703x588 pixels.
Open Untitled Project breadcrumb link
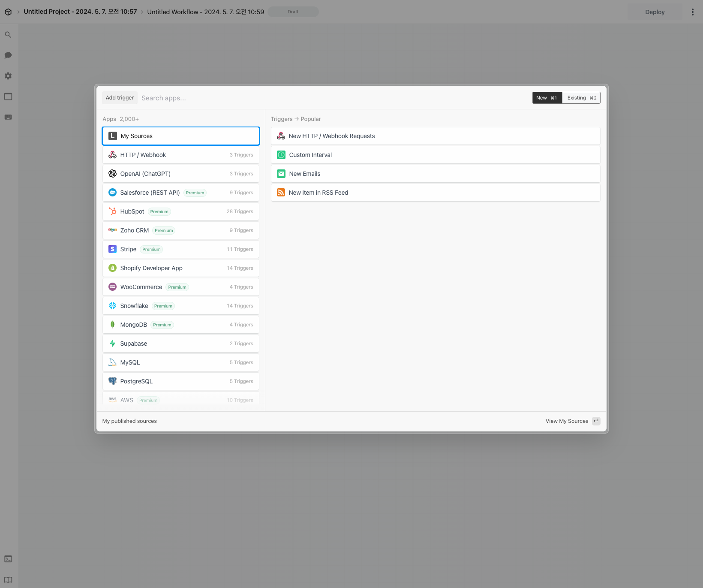(80, 12)
